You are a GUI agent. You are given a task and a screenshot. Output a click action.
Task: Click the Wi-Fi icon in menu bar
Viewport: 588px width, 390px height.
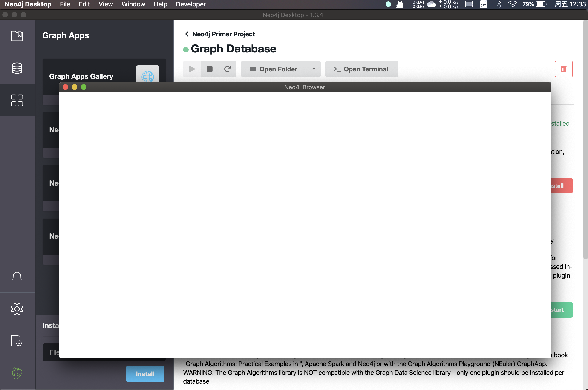513,4
